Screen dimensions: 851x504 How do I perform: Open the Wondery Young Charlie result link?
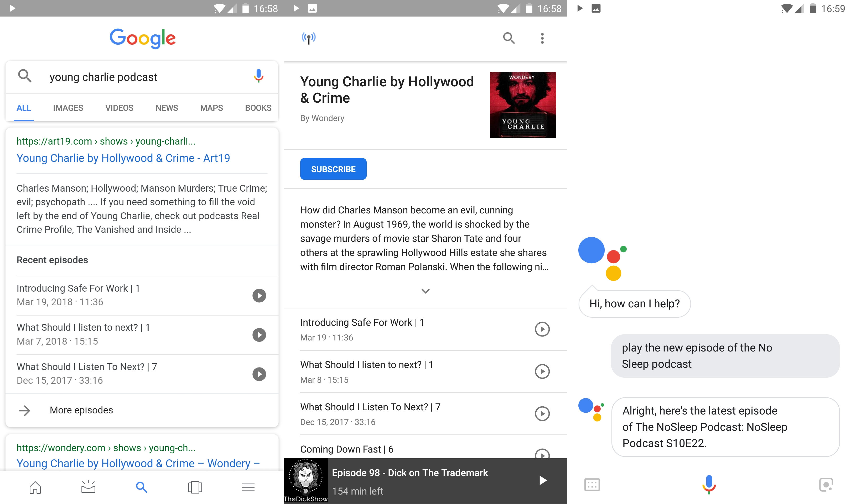(x=138, y=464)
